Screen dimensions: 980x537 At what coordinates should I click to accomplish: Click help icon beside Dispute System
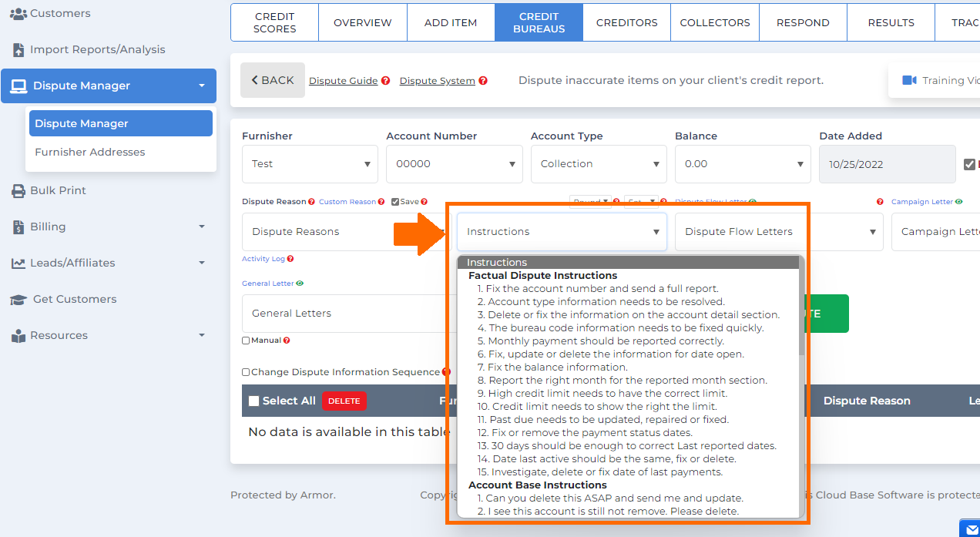[483, 81]
